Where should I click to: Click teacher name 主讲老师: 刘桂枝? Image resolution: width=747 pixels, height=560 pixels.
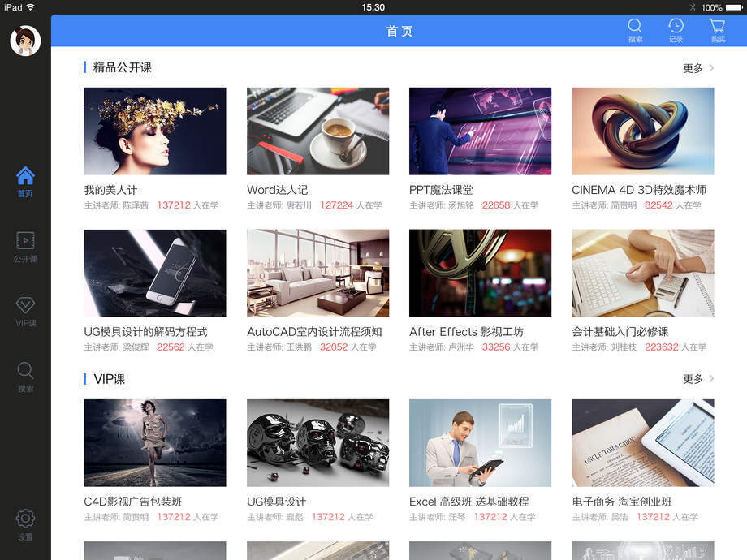click(x=604, y=347)
